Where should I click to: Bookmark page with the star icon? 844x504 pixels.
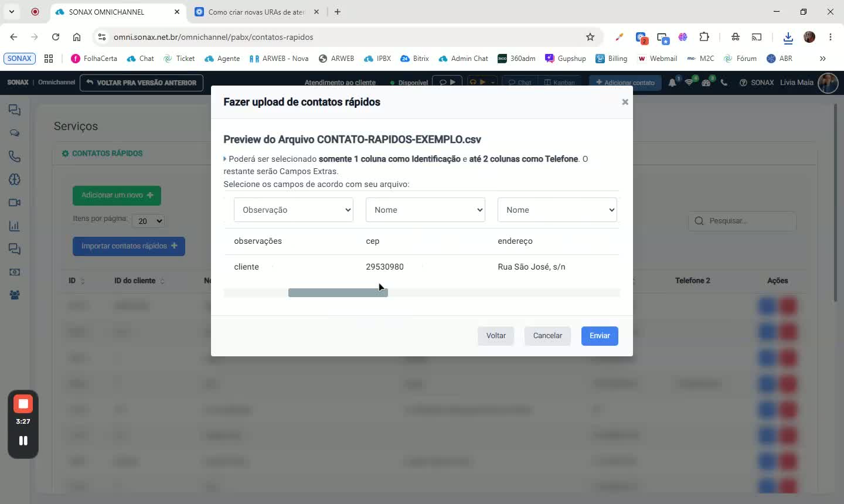pyautogui.click(x=590, y=37)
